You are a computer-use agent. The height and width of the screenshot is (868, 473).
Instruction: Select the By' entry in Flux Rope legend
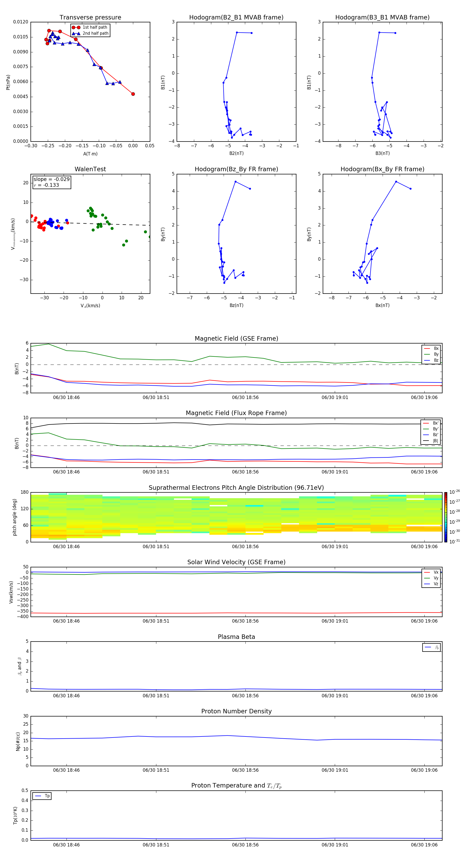point(431,429)
